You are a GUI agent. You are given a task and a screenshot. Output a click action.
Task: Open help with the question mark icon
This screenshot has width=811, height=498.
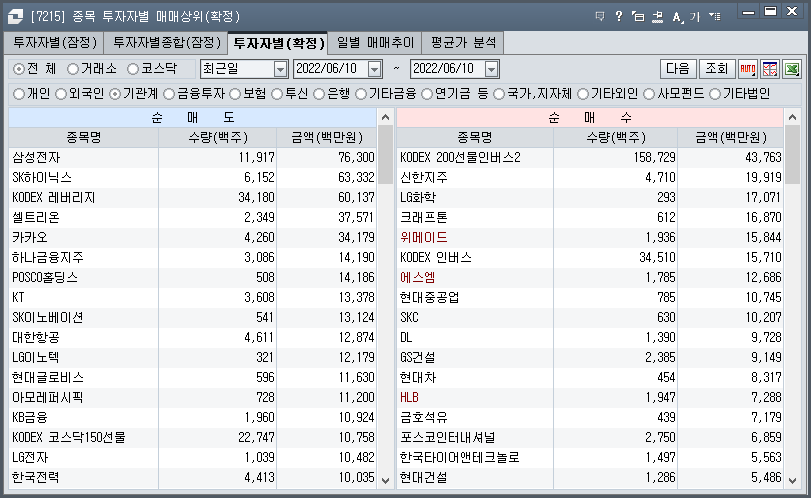(x=619, y=17)
